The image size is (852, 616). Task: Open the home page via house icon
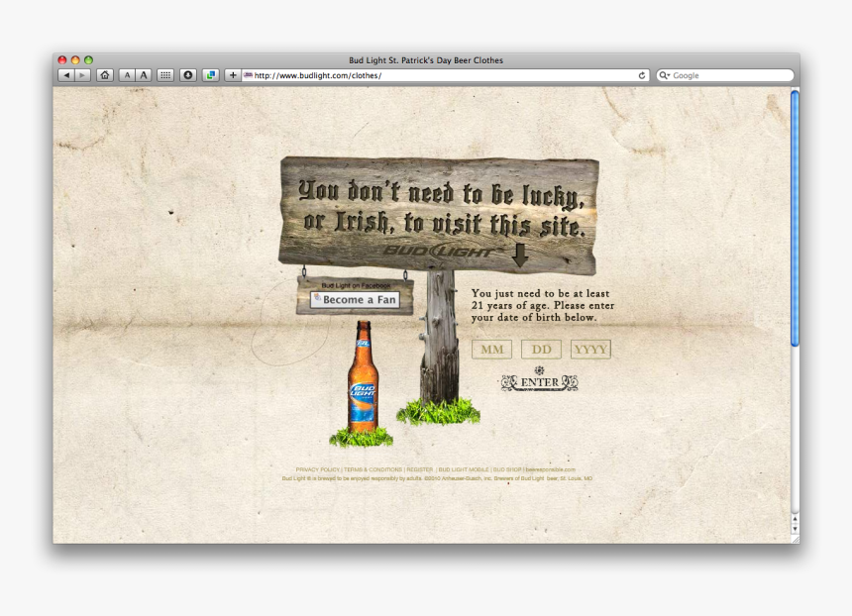(105, 75)
